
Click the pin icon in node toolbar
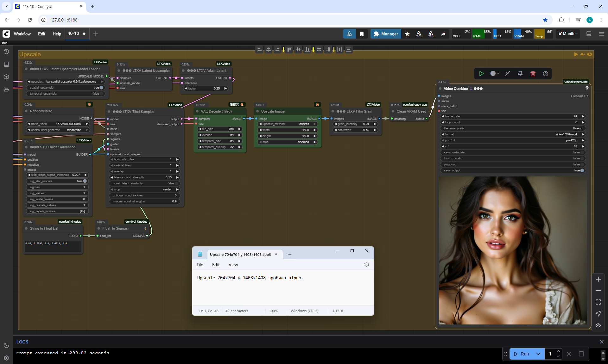[x=520, y=74]
